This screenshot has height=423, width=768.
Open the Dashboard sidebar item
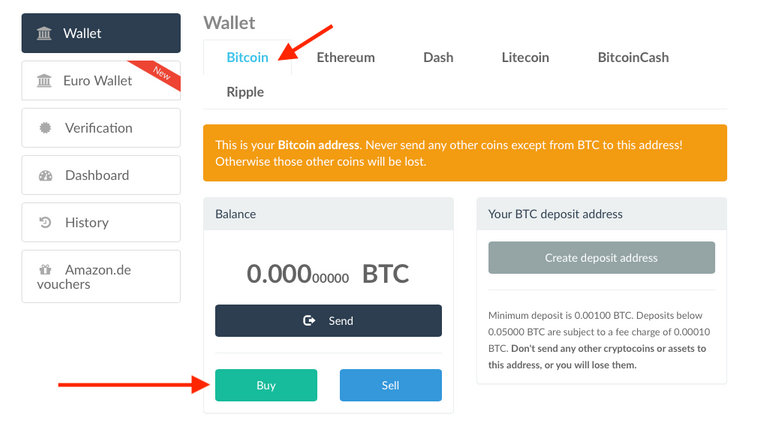(101, 175)
